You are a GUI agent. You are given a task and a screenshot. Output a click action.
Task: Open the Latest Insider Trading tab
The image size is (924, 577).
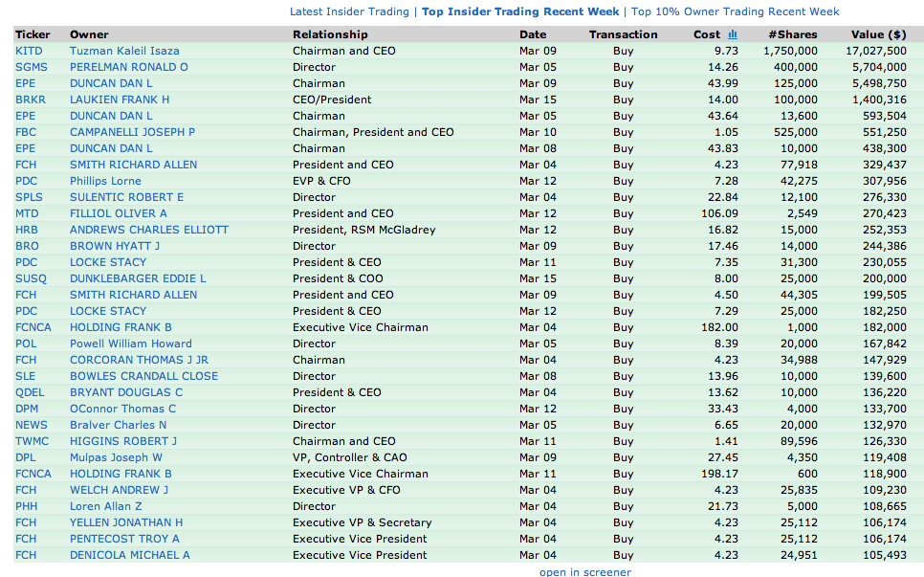[348, 11]
